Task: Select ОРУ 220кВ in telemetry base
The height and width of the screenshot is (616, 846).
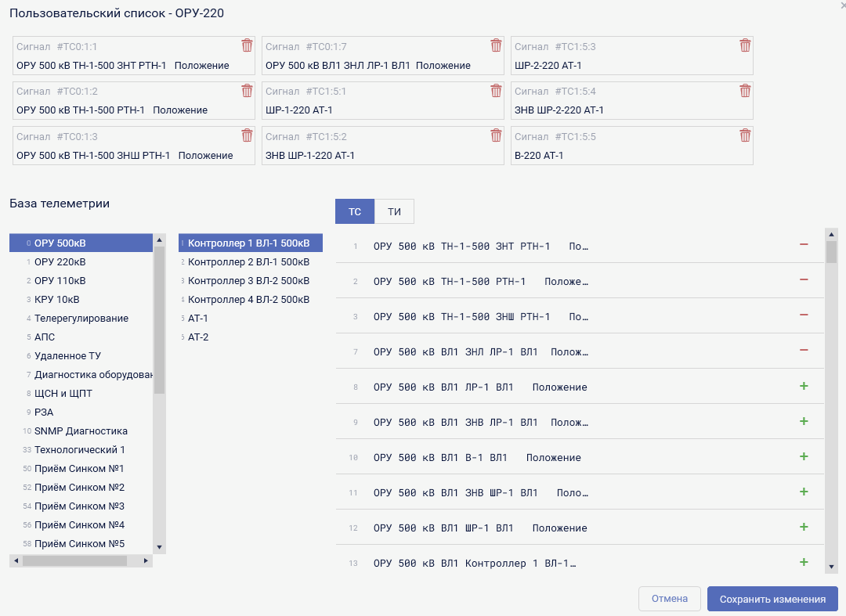Action: [60, 261]
